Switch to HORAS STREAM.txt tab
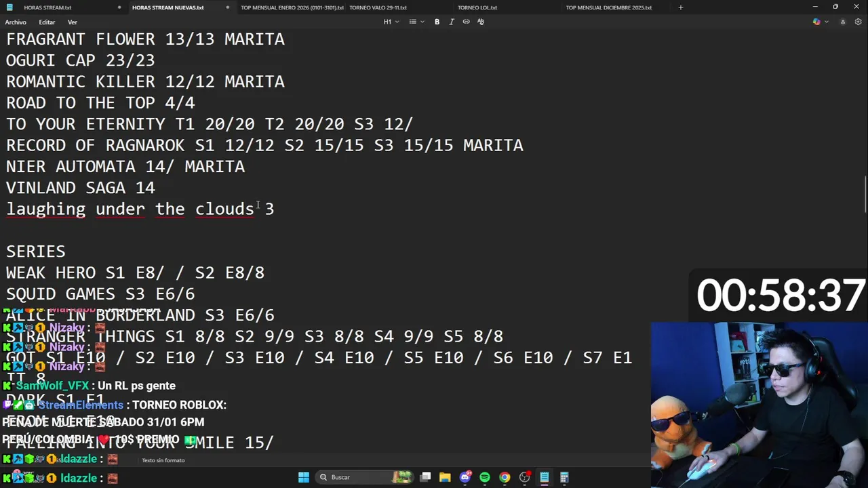 click(x=47, y=7)
